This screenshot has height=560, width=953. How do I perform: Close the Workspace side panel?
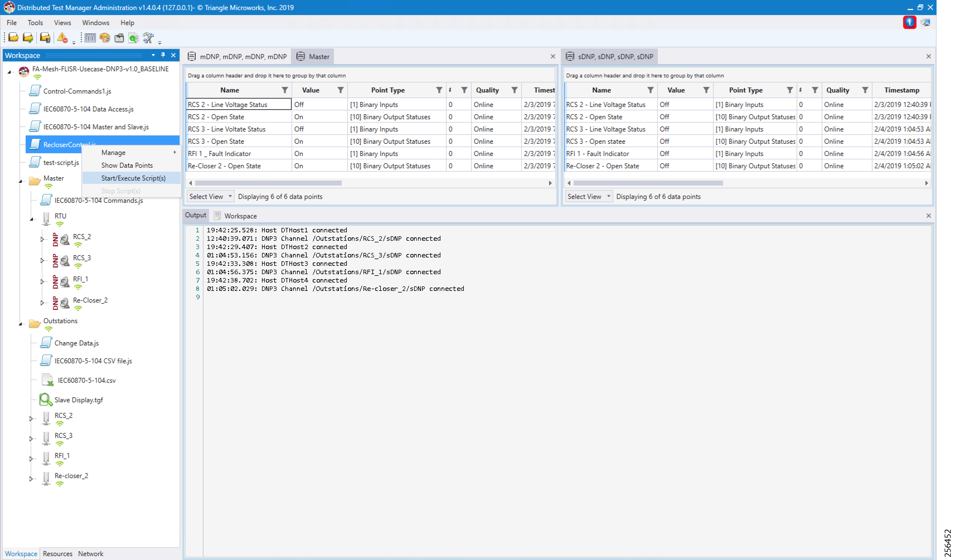tap(174, 55)
